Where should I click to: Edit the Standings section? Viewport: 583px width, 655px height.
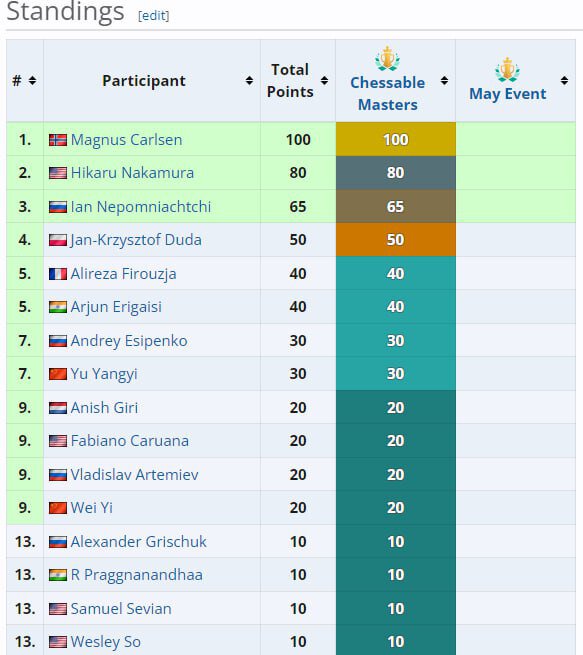(x=154, y=15)
